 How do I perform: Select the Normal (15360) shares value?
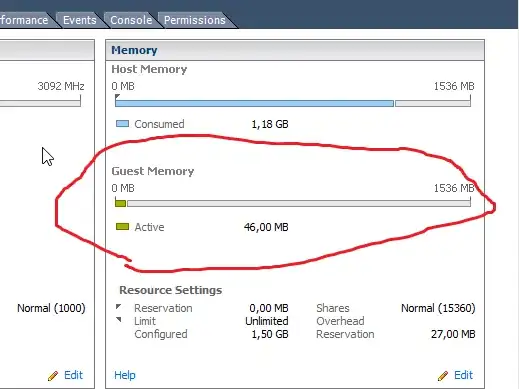[x=438, y=308]
